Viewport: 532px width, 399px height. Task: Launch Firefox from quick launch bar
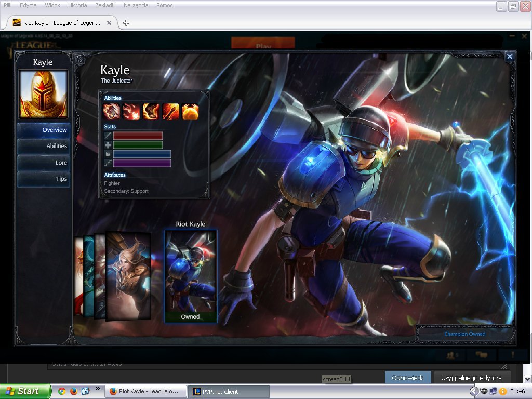click(73, 392)
